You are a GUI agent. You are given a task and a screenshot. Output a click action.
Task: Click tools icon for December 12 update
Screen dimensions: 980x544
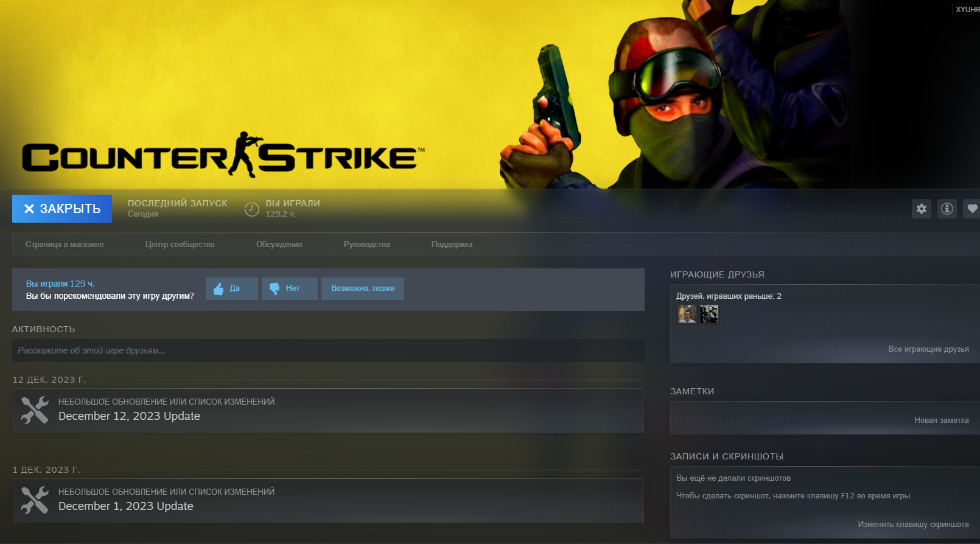point(35,410)
